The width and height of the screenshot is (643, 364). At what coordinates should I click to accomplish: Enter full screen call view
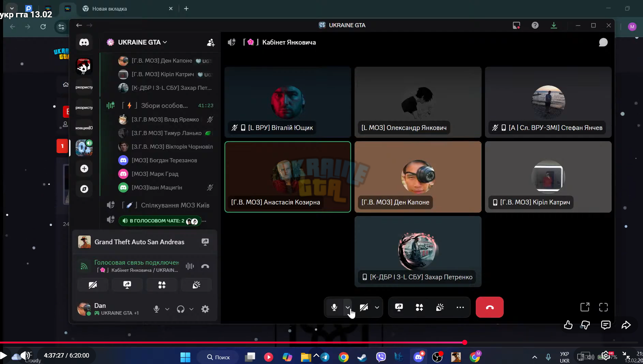pos(603,307)
